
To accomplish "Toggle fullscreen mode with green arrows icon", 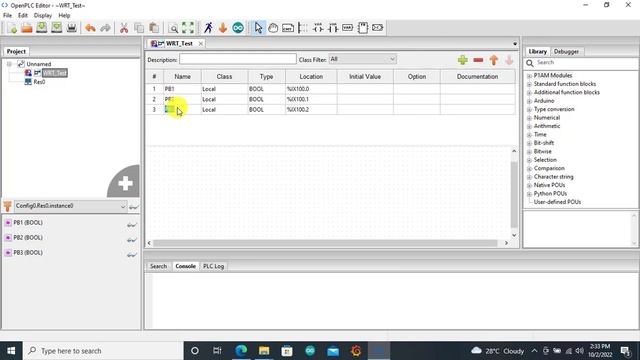I will (x=188, y=28).
